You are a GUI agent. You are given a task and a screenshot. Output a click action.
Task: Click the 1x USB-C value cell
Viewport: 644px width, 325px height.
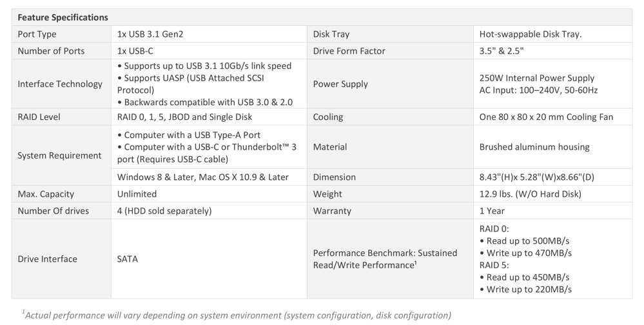209,51
